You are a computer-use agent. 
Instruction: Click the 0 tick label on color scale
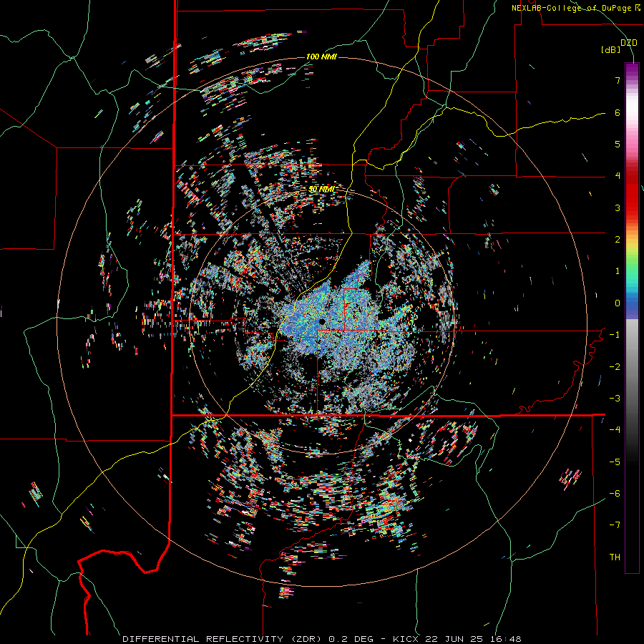618,303
